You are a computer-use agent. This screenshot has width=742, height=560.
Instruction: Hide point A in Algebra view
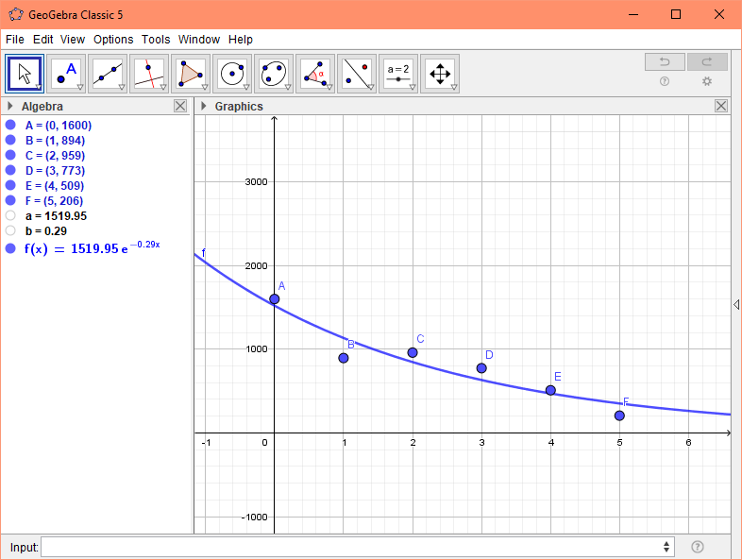(10, 125)
